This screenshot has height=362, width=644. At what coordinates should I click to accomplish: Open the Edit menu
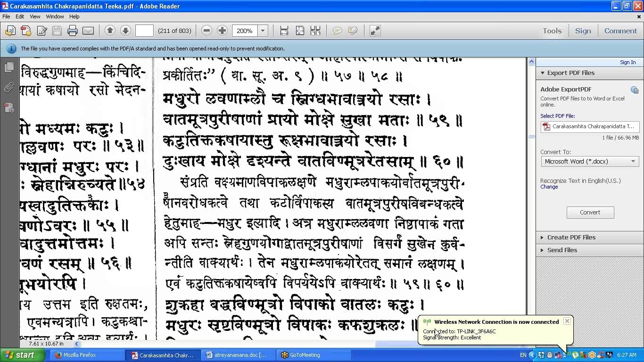pyautogui.click(x=20, y=16)
